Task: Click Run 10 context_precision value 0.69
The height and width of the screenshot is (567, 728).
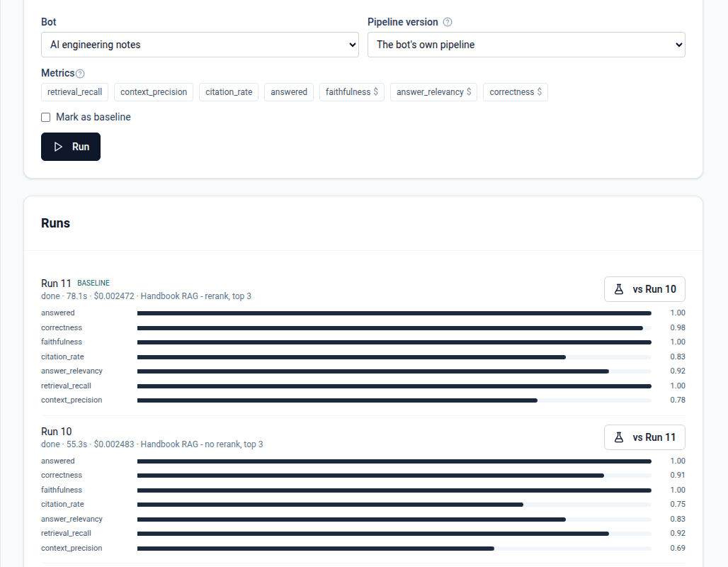Action: point(678,548)
